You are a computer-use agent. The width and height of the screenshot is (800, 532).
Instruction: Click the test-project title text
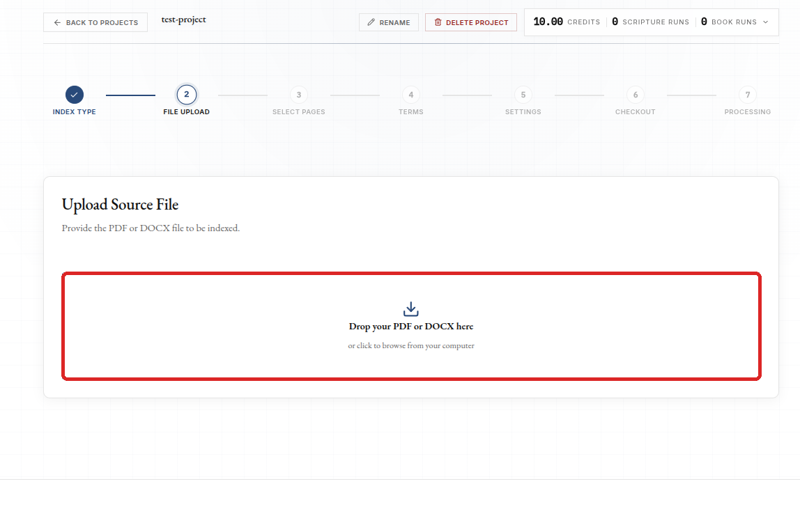pos(184,20)
